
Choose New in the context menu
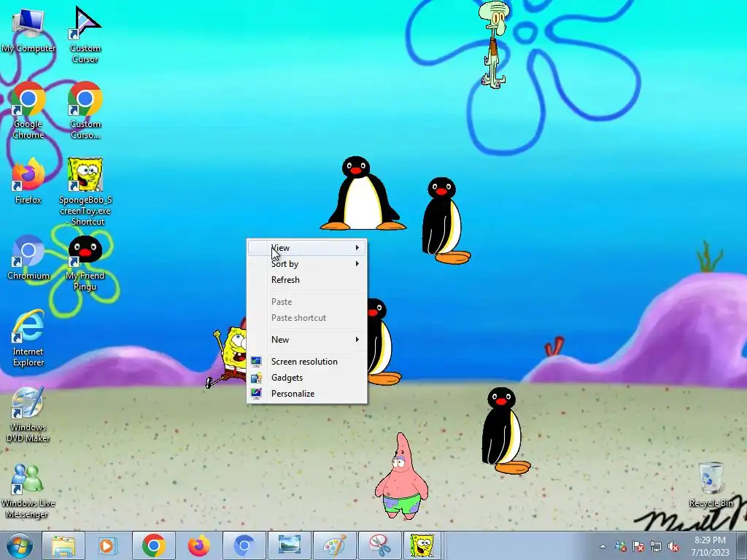307,340
